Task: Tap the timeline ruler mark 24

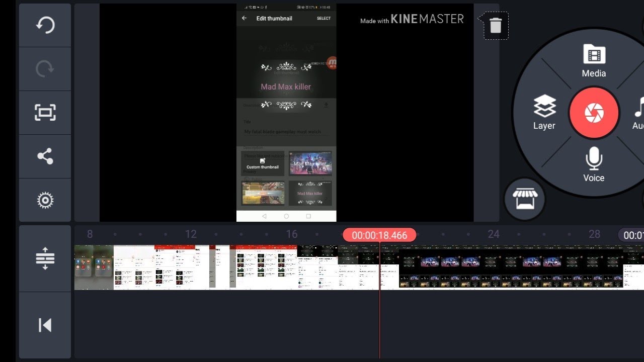Action: (x=494, y=234)
